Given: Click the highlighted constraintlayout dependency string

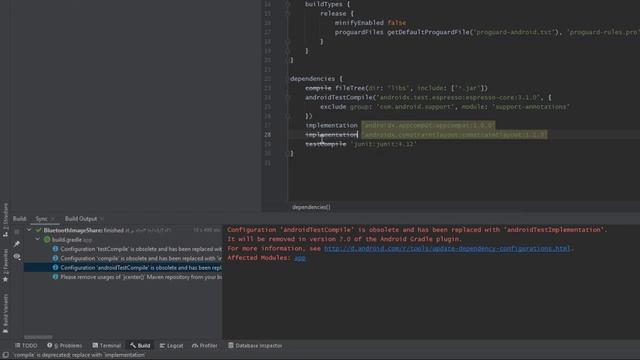Looking at the screenshot, I should tap(454, 135).
